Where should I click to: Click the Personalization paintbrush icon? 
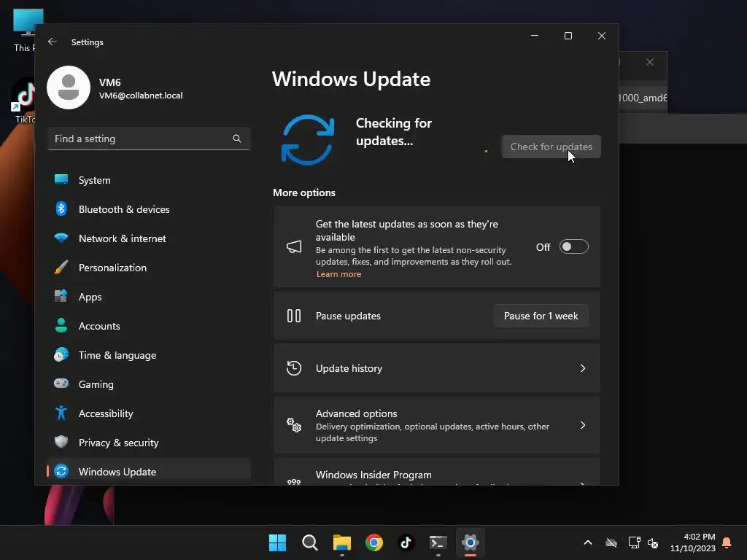point(61,267)
